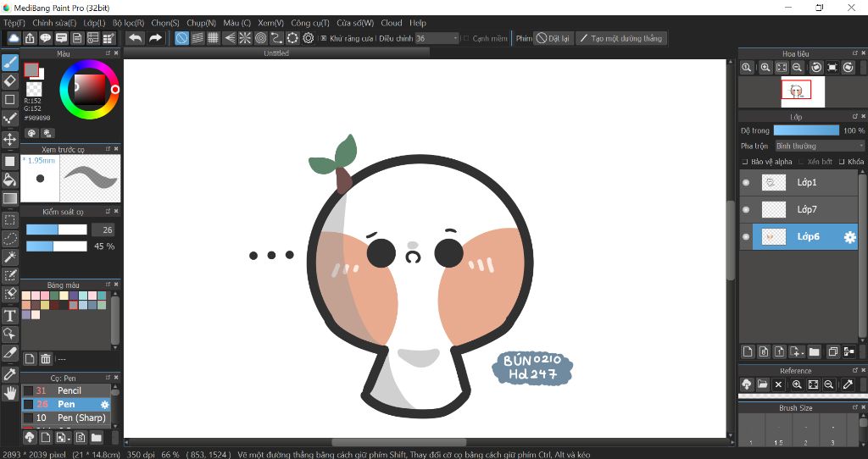The height and width of the screenshot is (459, 868).
Task: Open the Cloud menu
Action: click(x=392, y=23)
